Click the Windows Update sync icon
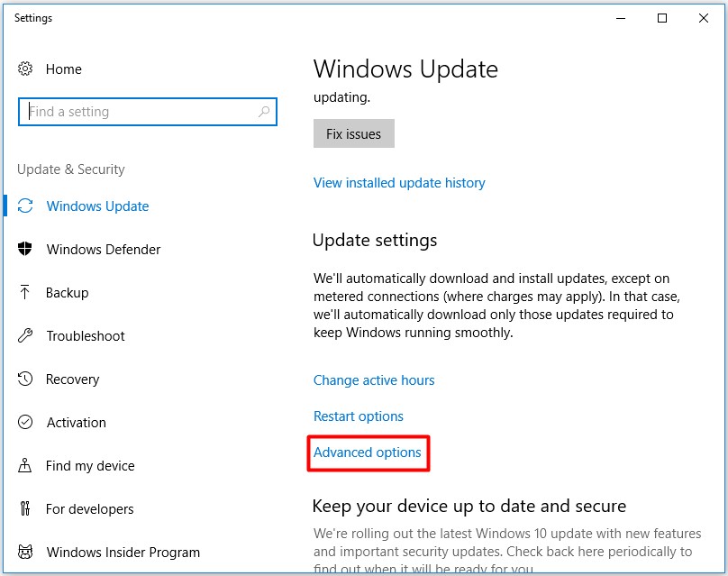The width and height of the screenshot is (728, 576). 25,206
